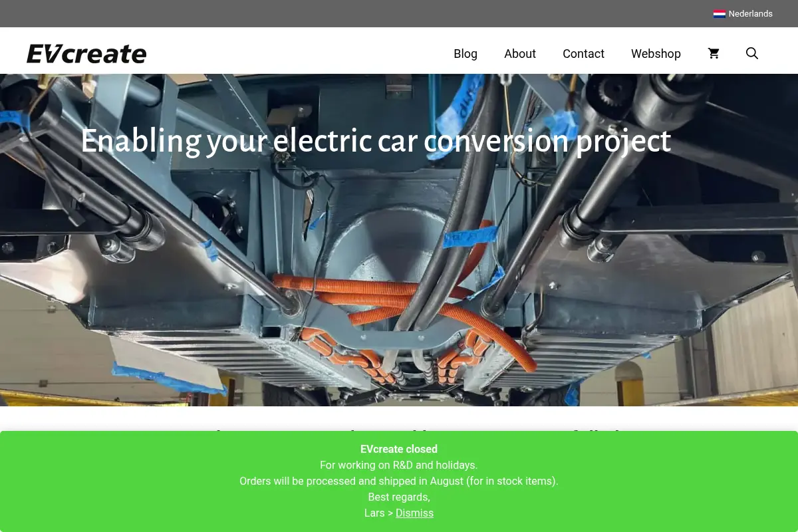Viewport: 798px width, 532px height.
Task: Dismiss the EVcreate closed notice
Action: [414, 513]
